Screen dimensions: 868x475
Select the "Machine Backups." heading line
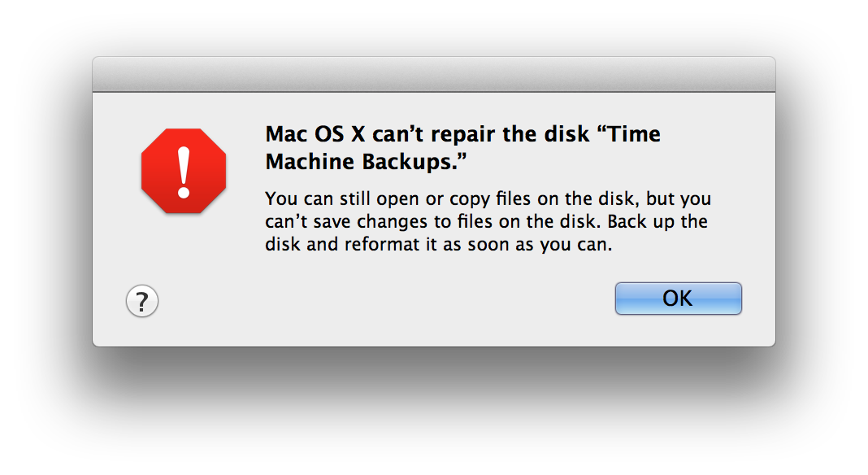click(366, 162)
